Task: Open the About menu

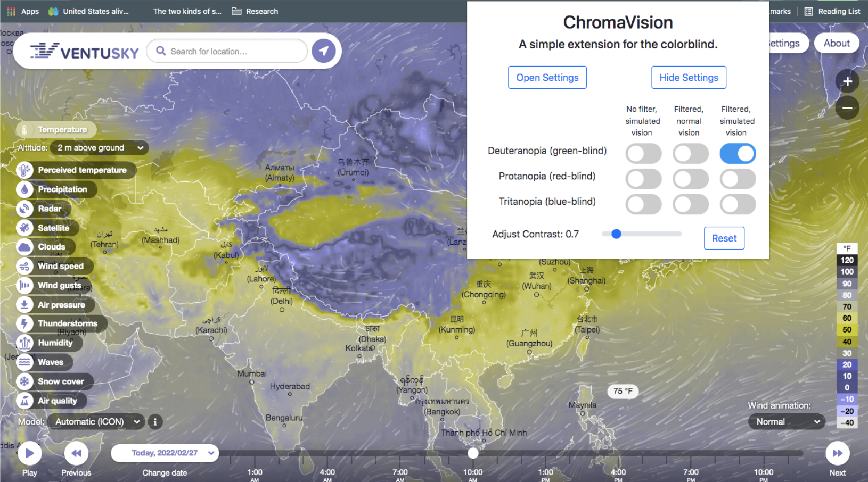Action: click(x=837, y=43)
